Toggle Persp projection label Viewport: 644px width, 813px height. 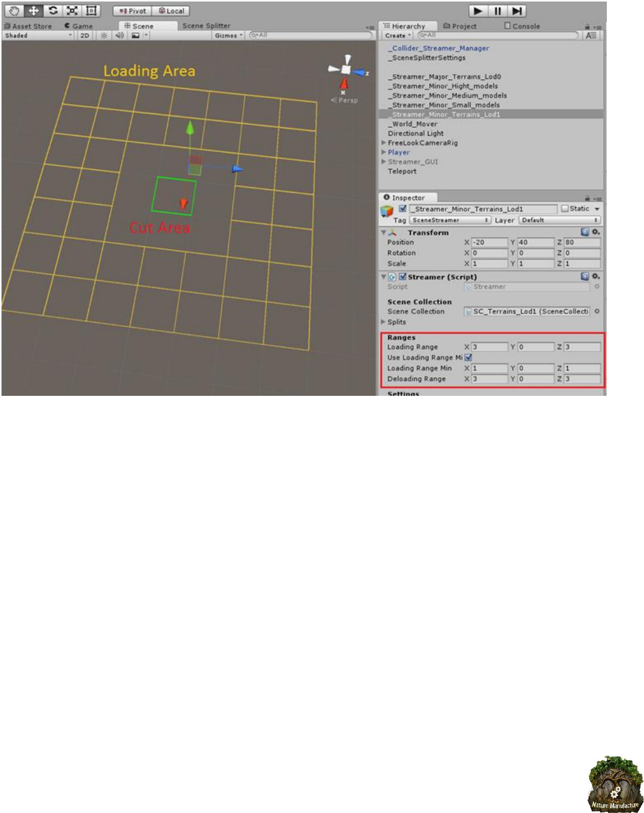coord(345,100)
